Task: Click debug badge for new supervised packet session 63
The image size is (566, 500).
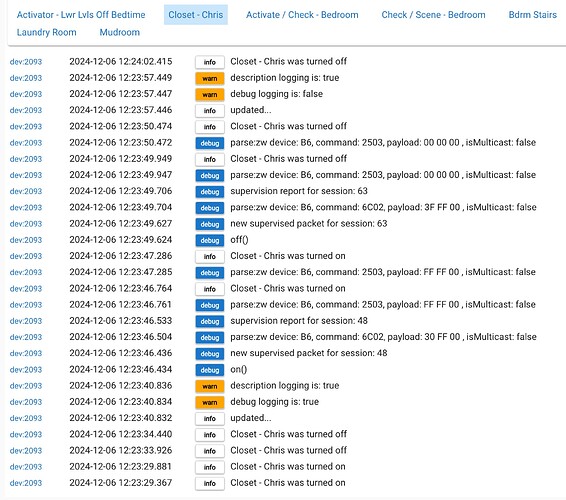Action: click(210, 224)
